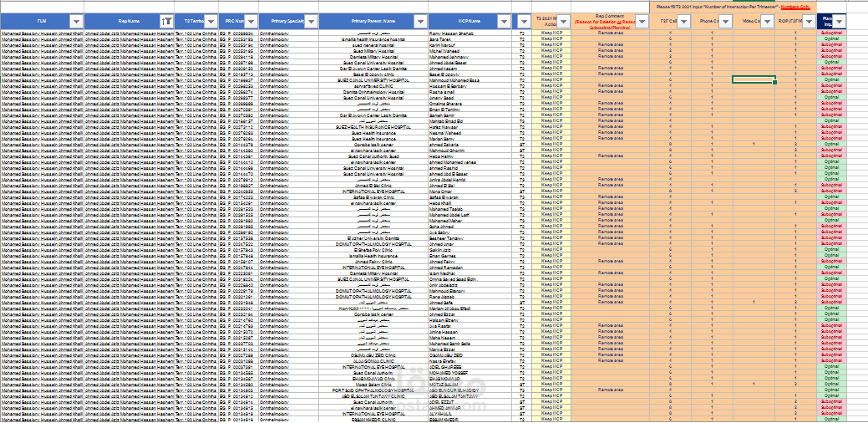Select the 'Keep HCP' cell in Sara Tarek row
Screen dimensions: 868x423
[551, 39]
